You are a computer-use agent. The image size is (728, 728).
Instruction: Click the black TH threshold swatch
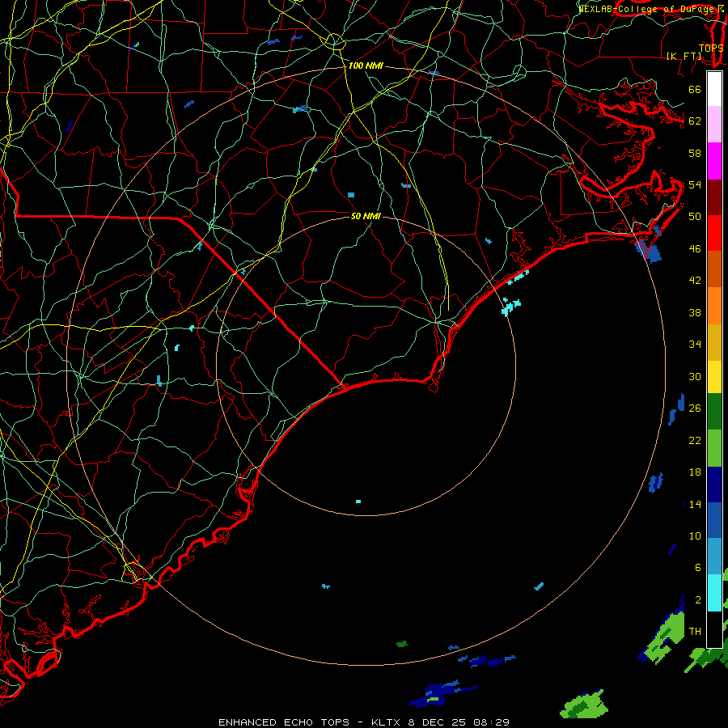pyautogui.click(x=714, y=629)
